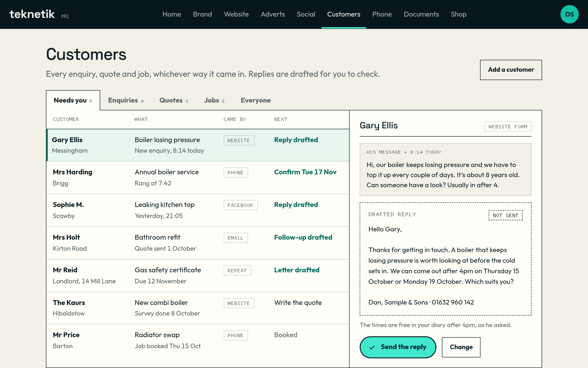588x368 pixels.
Task: Open the Jobs tab
Action: coord(214,100)
